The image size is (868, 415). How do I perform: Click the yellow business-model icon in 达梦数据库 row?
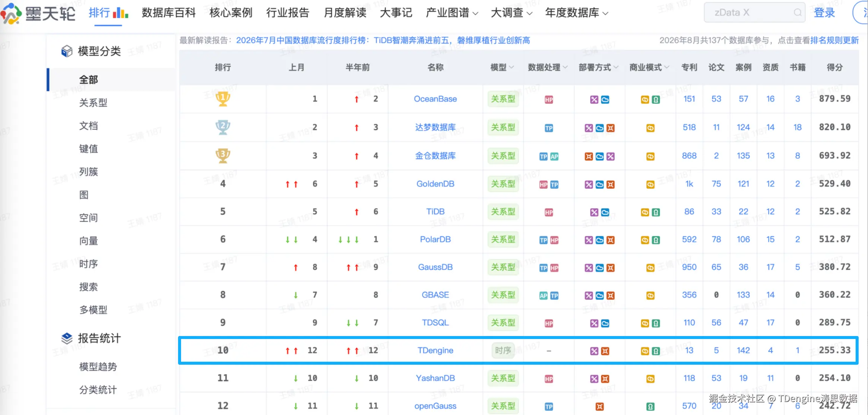[x=650, y=128]
